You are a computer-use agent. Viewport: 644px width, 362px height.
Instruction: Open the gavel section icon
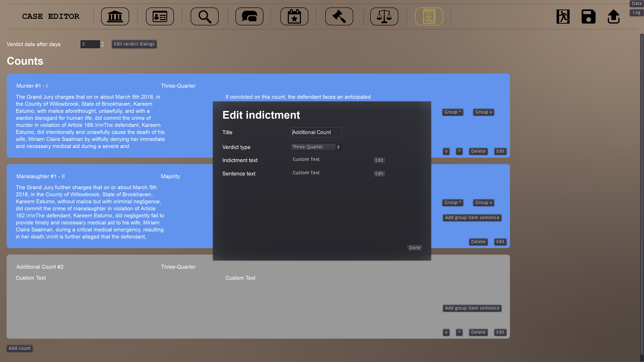[339, 16]
